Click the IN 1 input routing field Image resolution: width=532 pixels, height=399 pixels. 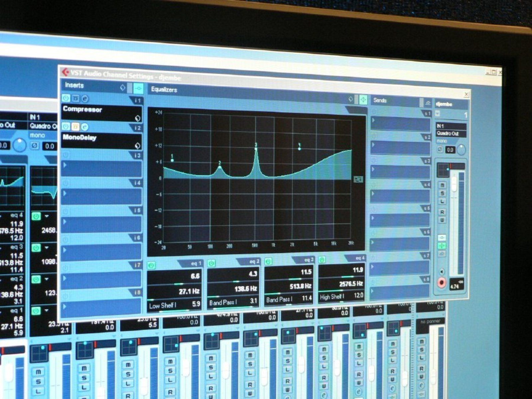[x=451, y=126]
